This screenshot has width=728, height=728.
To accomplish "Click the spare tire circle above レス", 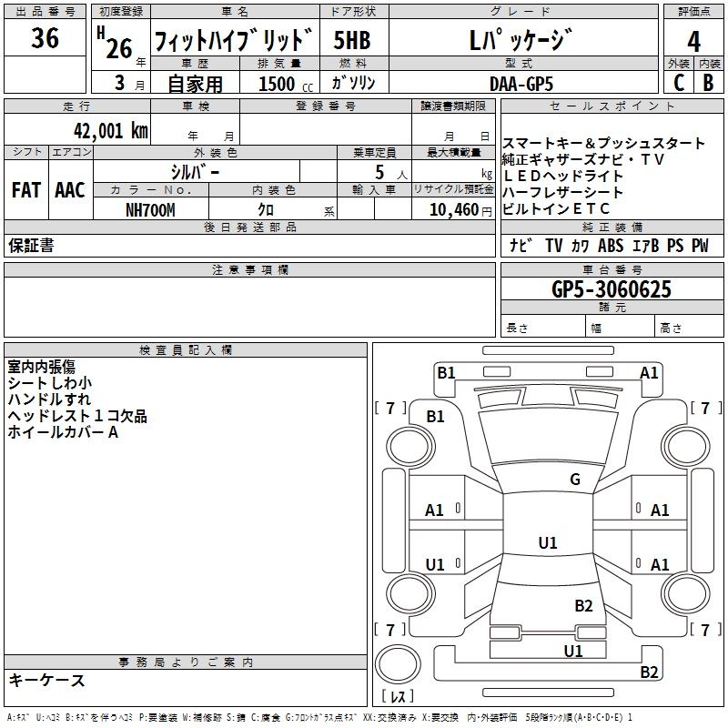I will tap(398, 663).
